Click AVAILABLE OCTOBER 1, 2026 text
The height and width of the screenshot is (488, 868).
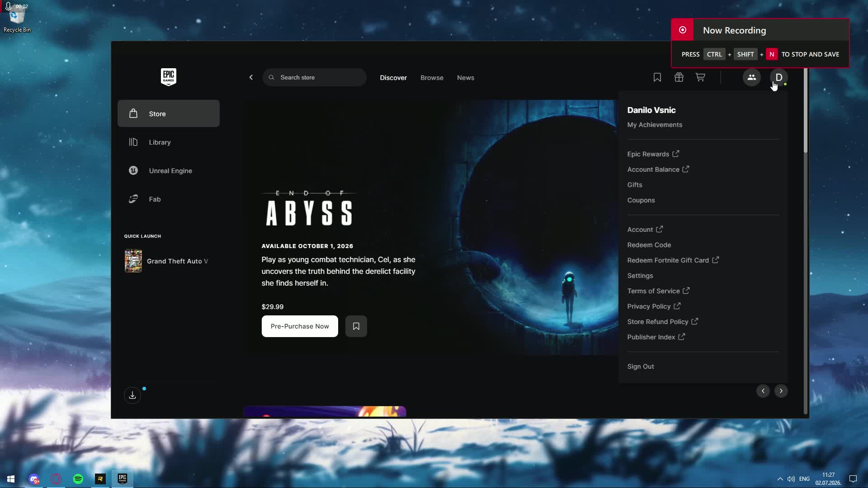coord(307,246)
